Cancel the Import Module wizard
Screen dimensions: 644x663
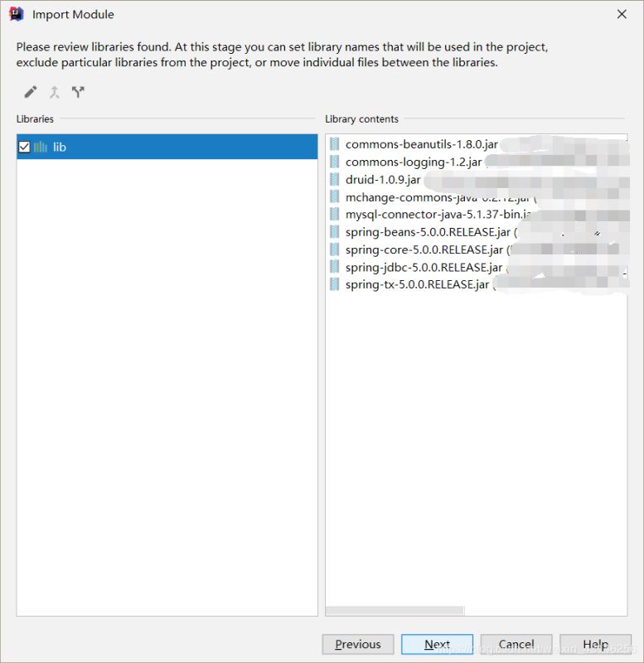(x=516, y=644)
